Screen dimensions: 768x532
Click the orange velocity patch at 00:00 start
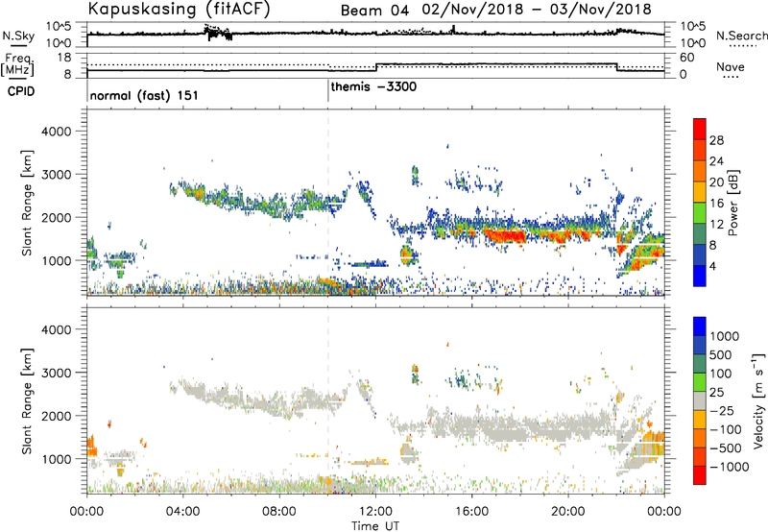click(x=91, y=446)
